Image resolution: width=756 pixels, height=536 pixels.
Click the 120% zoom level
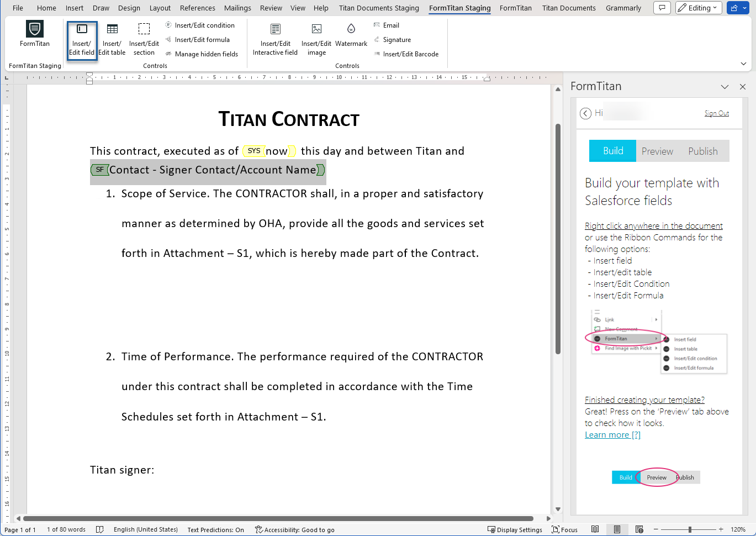pyautogui.click(x=738, y=529)
